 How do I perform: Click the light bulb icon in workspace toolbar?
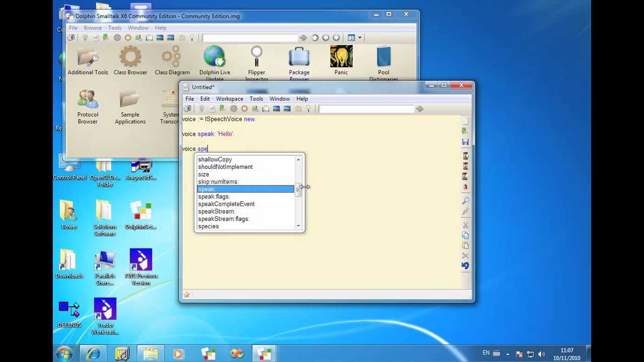(201, 109)
